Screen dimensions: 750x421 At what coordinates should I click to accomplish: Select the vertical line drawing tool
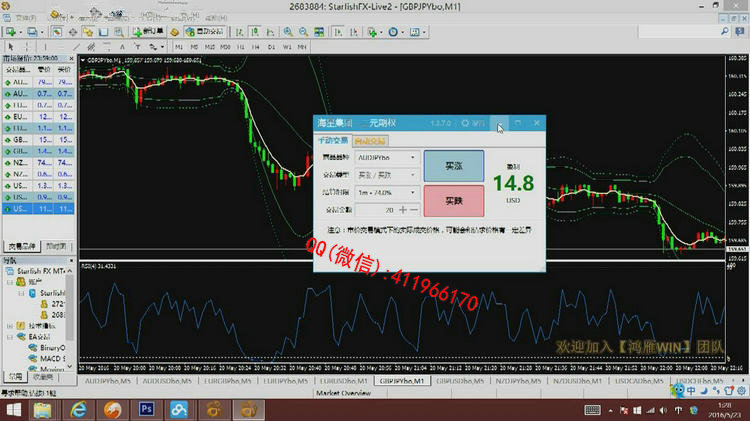45,47
